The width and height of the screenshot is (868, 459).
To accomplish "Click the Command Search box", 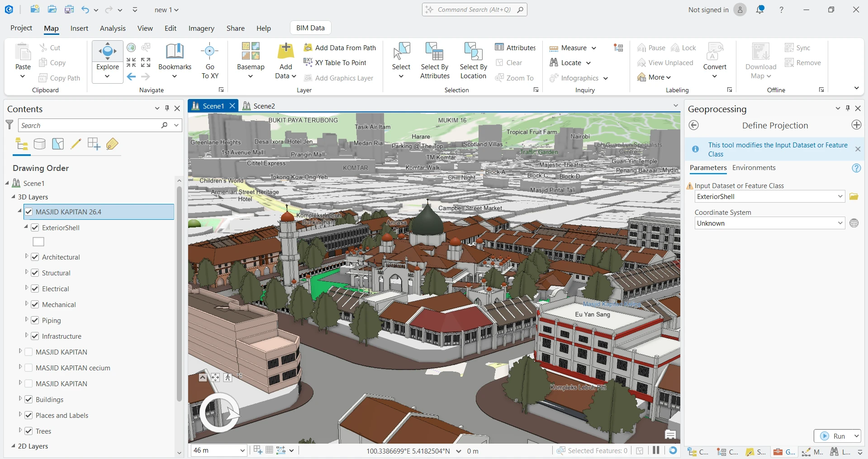I will 474,9.
